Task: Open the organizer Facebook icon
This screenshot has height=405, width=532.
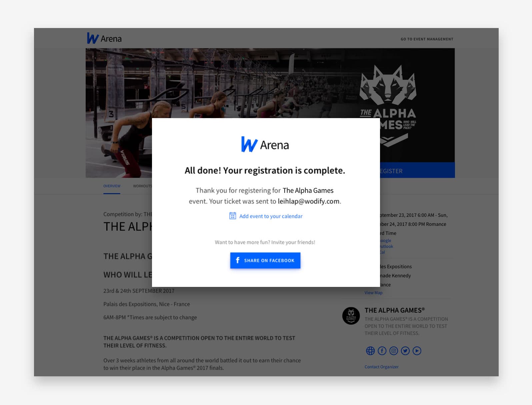Action: click(x=382, y=351)
